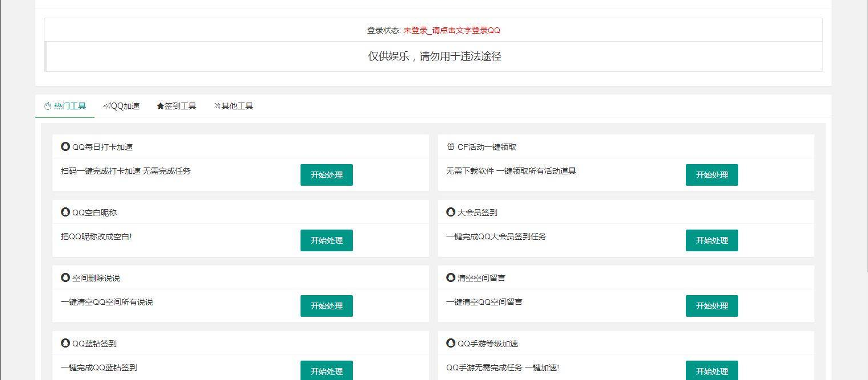This screenshot has height=380, width=868.
Task: Click 开始处理 for QQ手游等级加速
Action: coord(711,370)
